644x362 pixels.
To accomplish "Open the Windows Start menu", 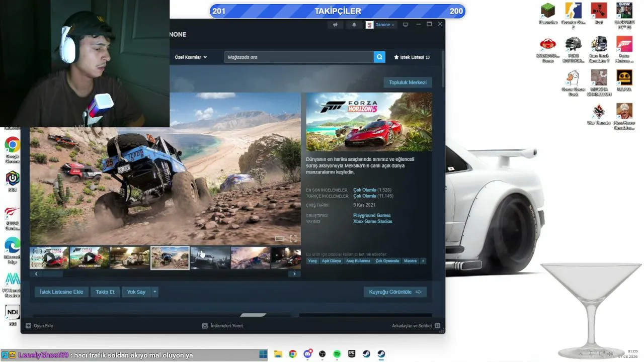I will pyautogui.click(x=263, y=354).
